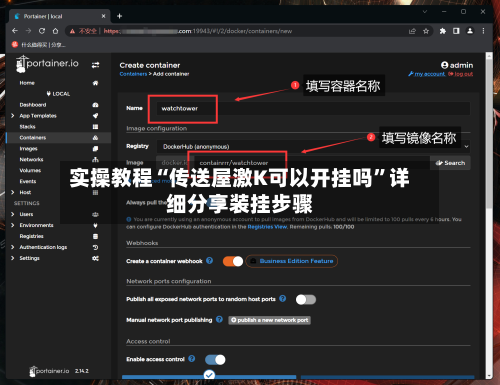Click the App Templates rocket icon
This screenshot has width=500, height=385.
click(x=95, y=116)
